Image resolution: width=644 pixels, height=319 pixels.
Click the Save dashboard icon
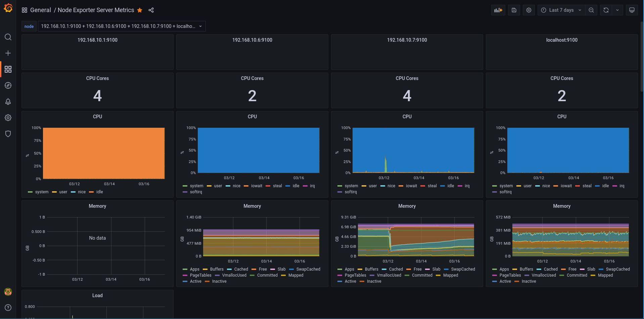[x=514, y=10]
